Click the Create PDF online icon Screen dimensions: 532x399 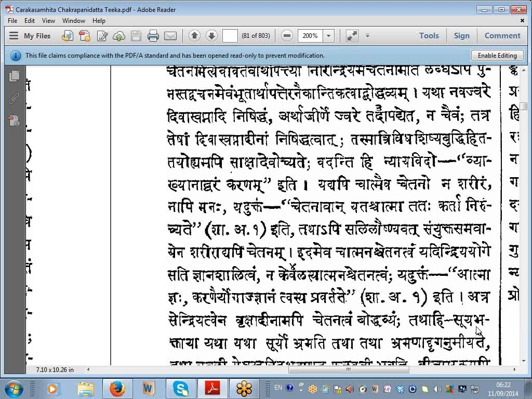click(x=85, y=36)
